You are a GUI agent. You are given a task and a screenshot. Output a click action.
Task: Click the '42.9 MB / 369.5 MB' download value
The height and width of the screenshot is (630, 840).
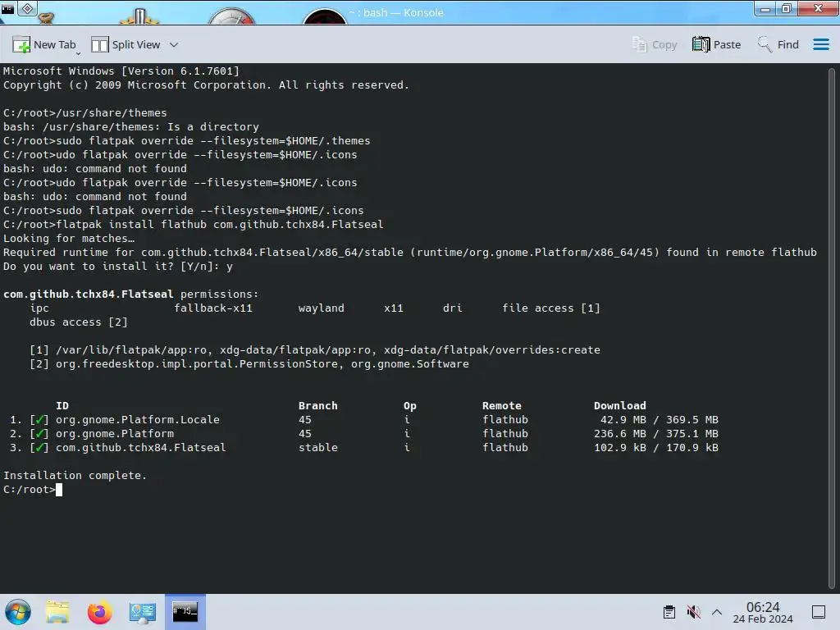pyautogui.click(x=660, y=420)
